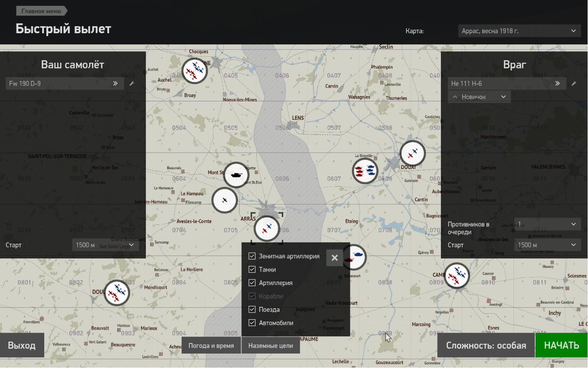Image resolution: width=588 pixels, height=368 pixels.
Task: Open the enemy skill dropdown showing Новичок
Action: (x=479, y=97)
